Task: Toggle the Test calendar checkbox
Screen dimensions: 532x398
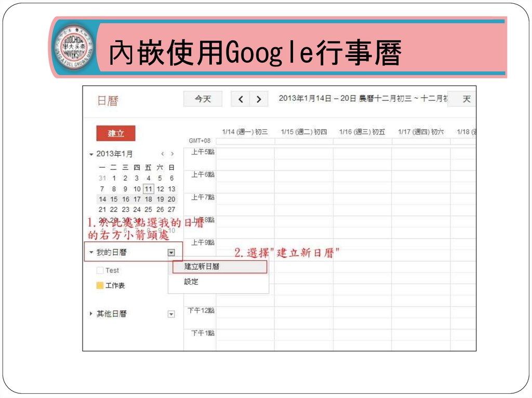Action: (100, 270)
